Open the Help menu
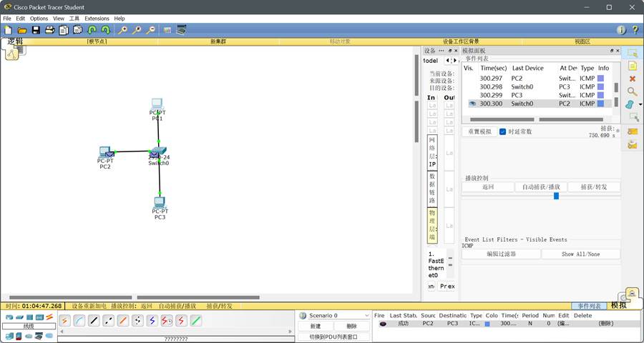 pos(119,19)
